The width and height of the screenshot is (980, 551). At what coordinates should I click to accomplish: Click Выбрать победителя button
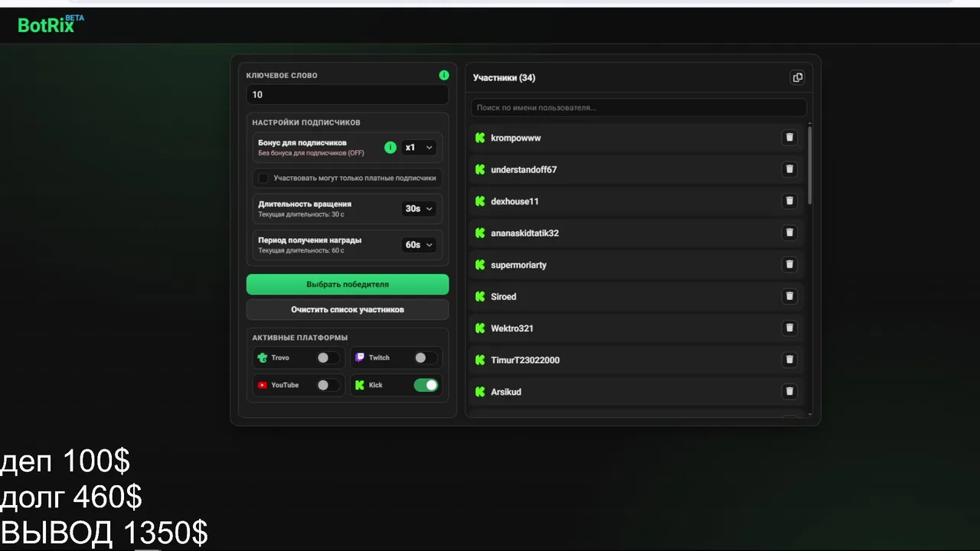pos(348,284)
